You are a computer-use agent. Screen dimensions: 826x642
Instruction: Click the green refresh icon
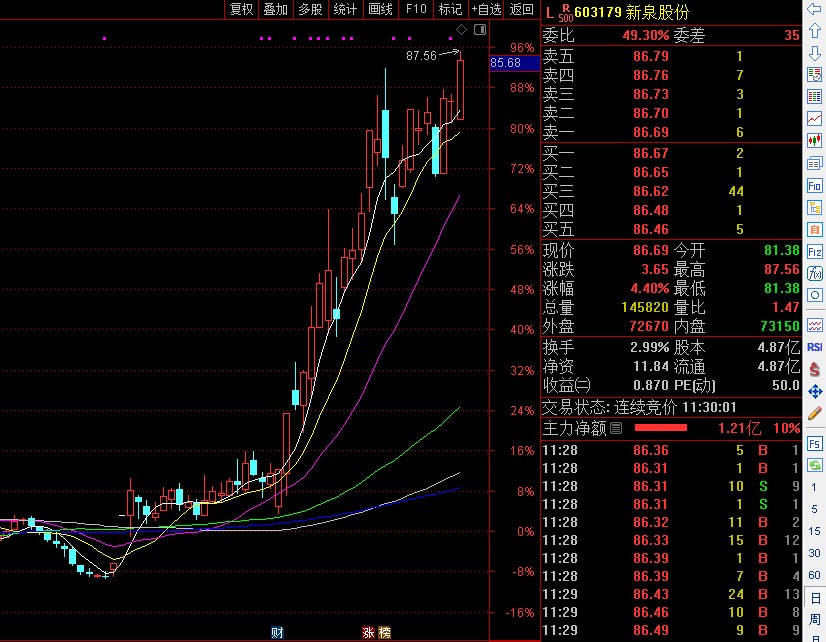[x=814, y=466]
